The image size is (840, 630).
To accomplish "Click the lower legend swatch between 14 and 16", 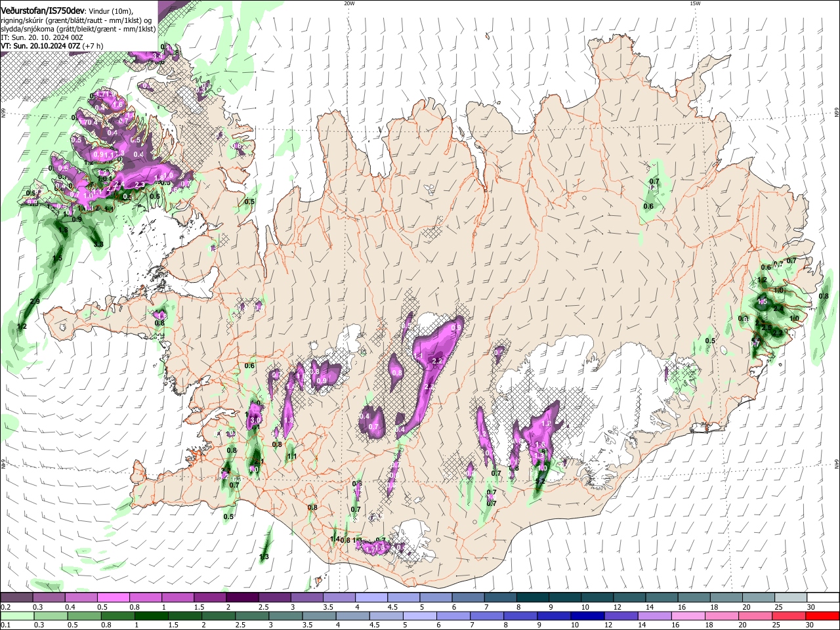I will [654, 616].
